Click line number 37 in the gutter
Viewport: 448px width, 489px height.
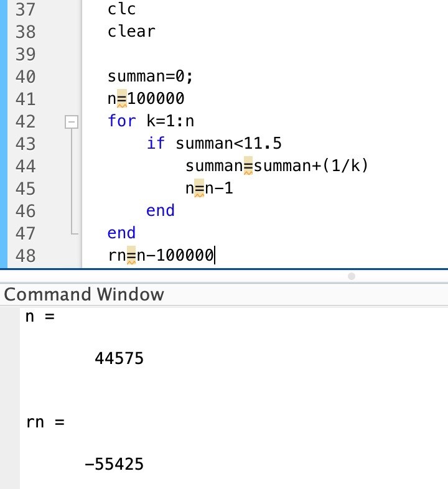[25, 9]
